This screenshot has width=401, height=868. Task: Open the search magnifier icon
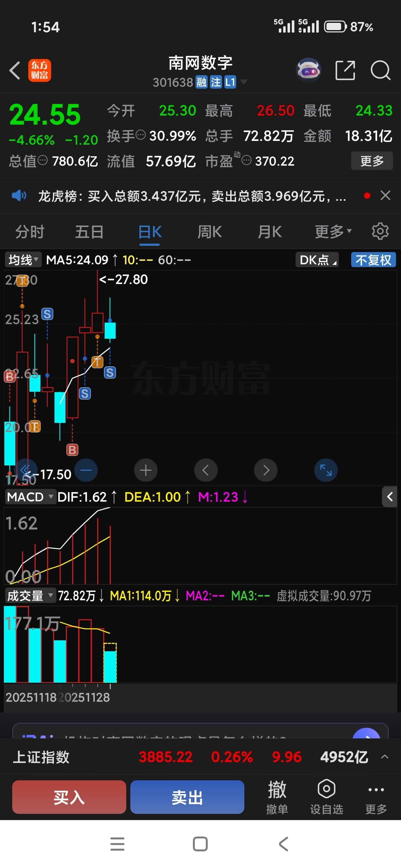[380, 70]
